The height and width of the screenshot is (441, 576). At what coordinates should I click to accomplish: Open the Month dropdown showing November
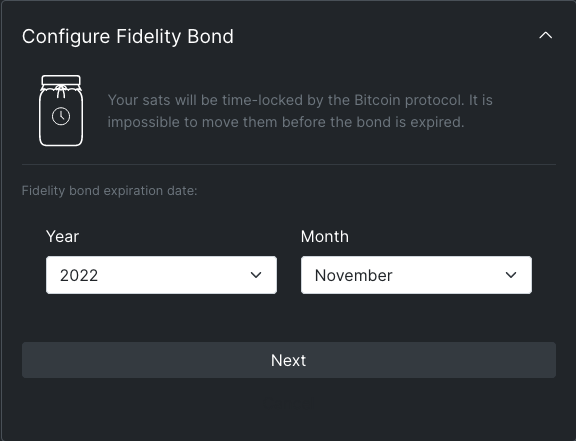coord(416,275)
